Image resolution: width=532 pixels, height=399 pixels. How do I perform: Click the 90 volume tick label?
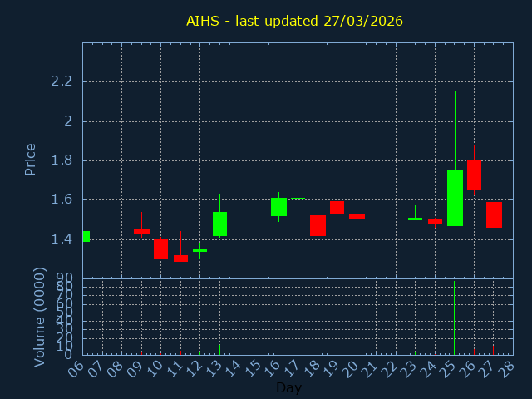(x=64, y=278)
